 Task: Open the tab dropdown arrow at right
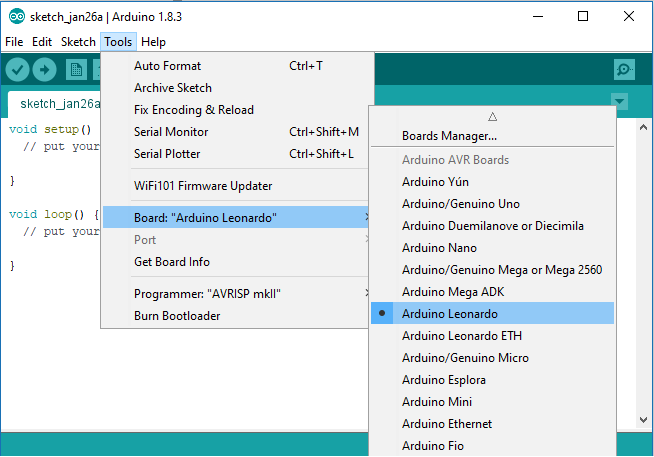tap(619, 101)
